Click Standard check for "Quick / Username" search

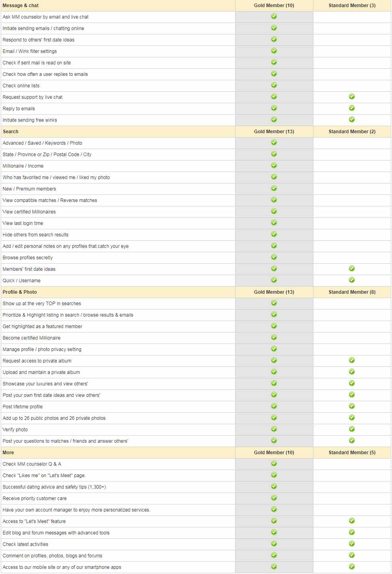pos(352,280)
